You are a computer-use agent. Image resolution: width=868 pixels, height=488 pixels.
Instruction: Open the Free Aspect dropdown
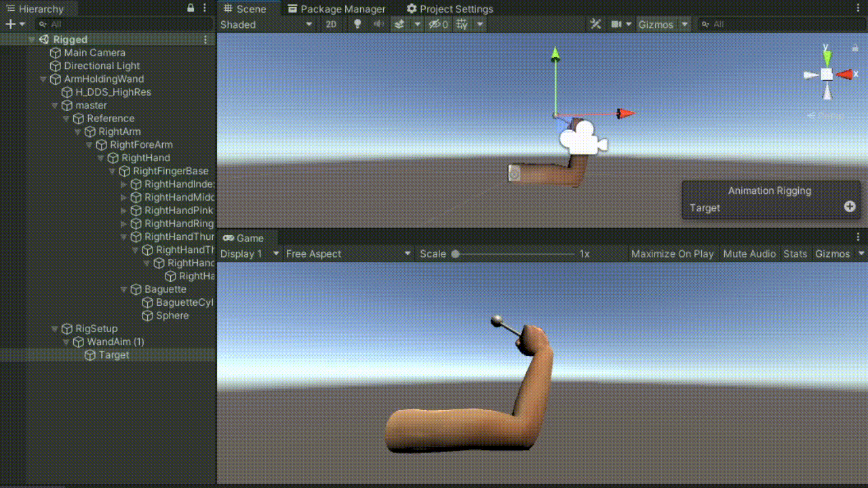click(349, 253)
